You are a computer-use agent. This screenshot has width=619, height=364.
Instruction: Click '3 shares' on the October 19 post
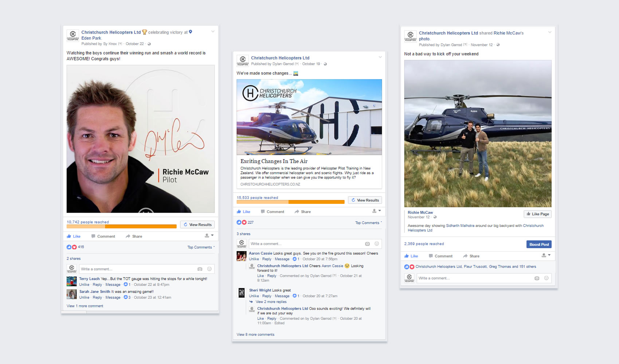point(243,234)
